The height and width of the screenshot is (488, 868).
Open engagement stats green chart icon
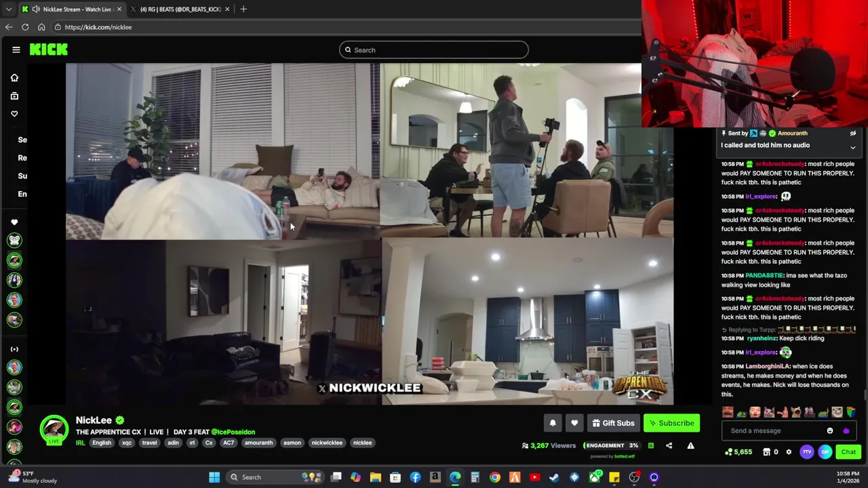651,445
